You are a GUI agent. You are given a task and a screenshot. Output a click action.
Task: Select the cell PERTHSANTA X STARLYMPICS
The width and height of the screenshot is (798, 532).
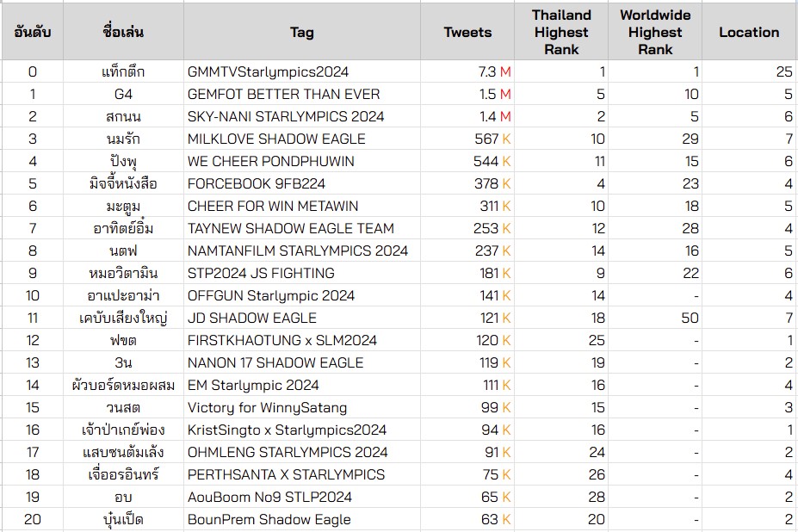(x=302, y=475)
